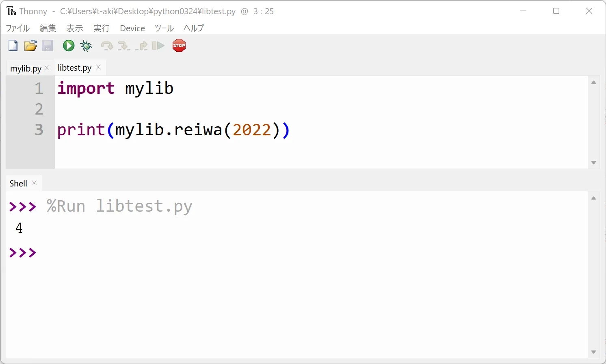Open the ツール menu
The image size is (606, 364).
point(164,28)
